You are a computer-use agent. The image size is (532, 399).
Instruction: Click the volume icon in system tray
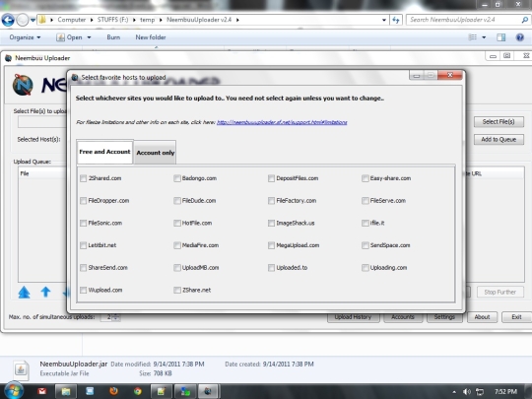(x=467, y=391)
